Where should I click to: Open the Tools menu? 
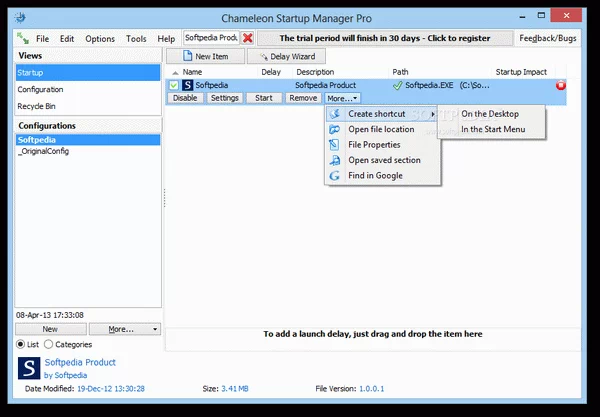click(x=136, y=39)
